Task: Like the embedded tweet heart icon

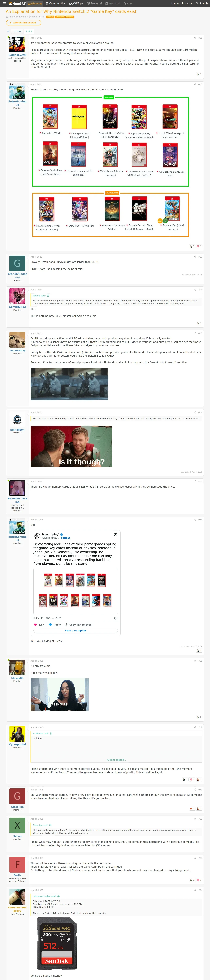Action: tap(35, 625)
